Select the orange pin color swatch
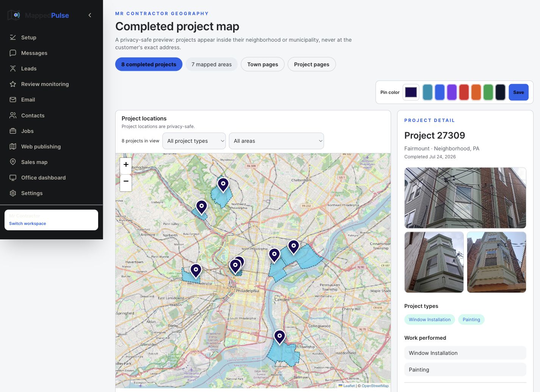540x392 pixels. pyautogui.click(x=476, y=92)
